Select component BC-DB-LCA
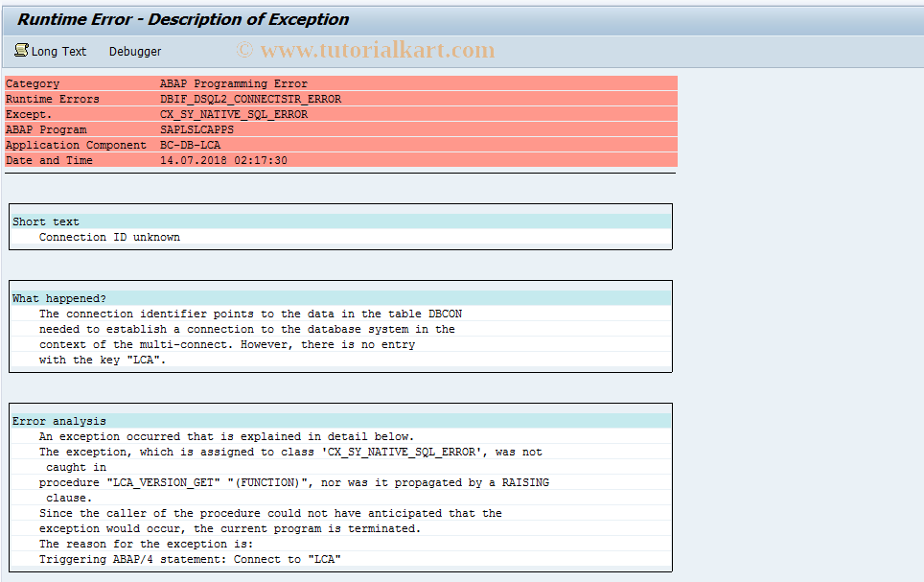 (191, 145)
